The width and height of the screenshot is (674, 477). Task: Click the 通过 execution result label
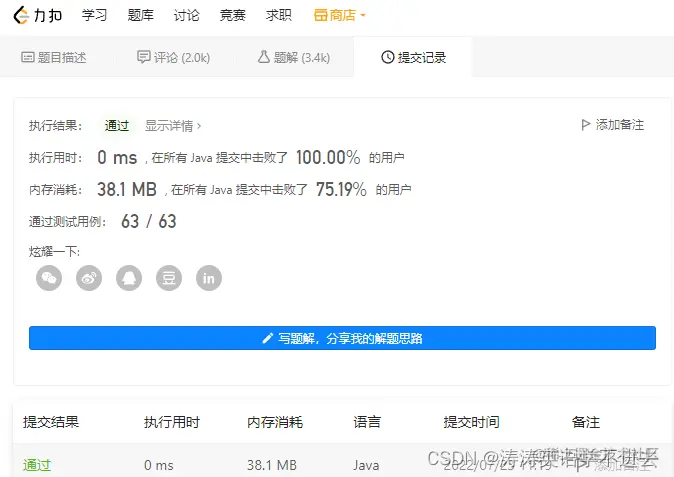coord(117,125)
